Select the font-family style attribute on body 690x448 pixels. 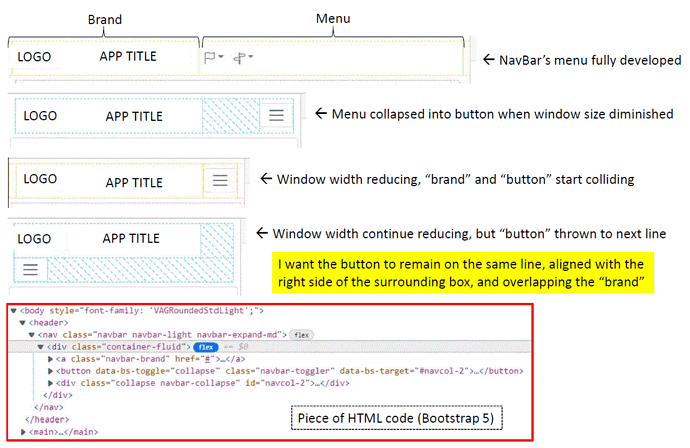(x=153, y=311)
